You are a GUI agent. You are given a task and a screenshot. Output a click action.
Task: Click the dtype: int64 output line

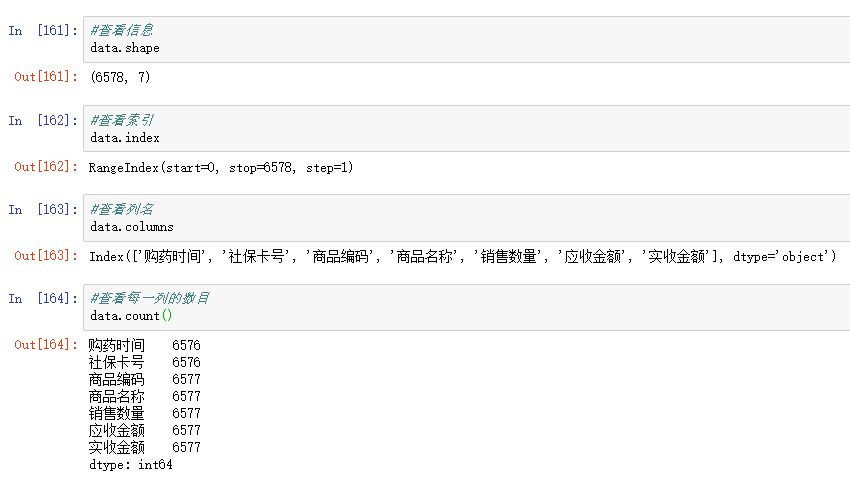point(131,465)
